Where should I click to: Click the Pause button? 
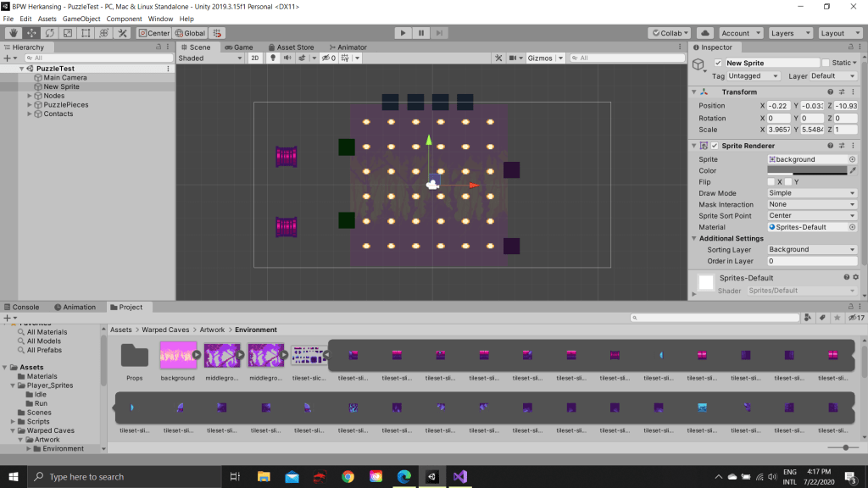pyautogui.click(x=421, y=33)
